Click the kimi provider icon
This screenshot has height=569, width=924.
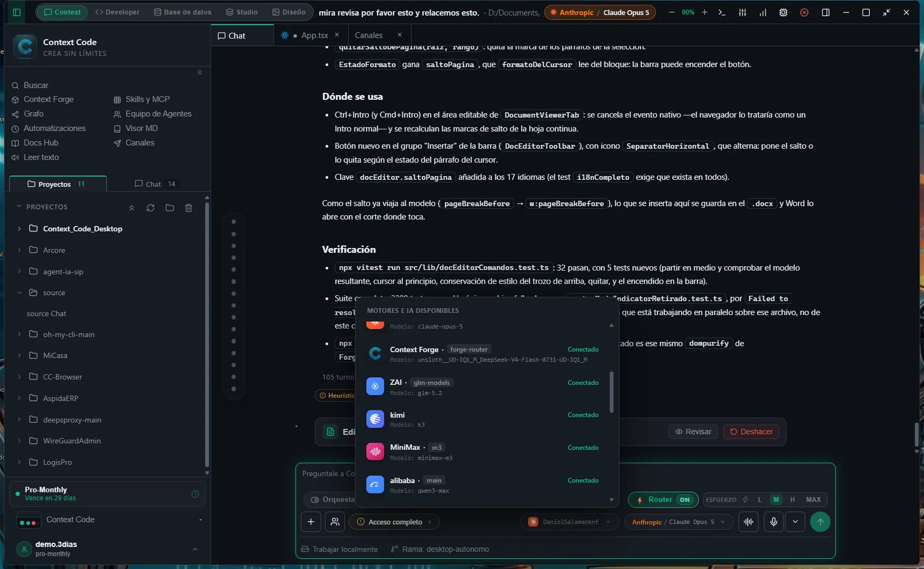tap(375, 419)
